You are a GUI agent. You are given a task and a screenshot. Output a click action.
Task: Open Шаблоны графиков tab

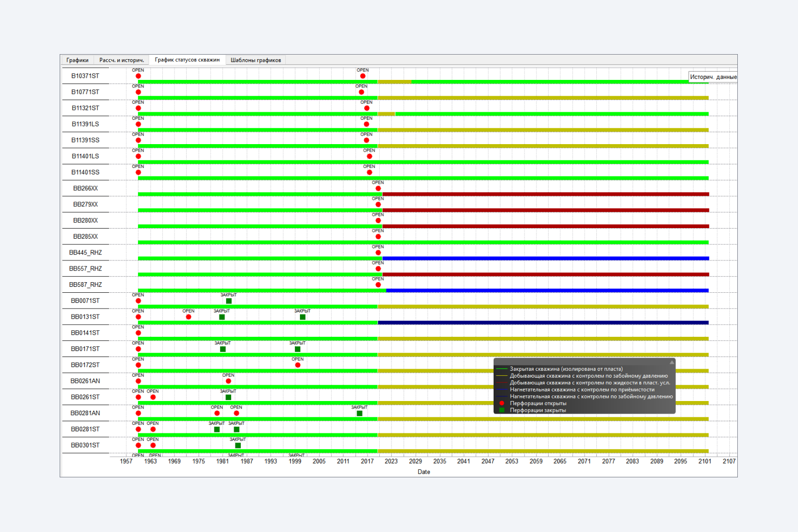[256, 60]
